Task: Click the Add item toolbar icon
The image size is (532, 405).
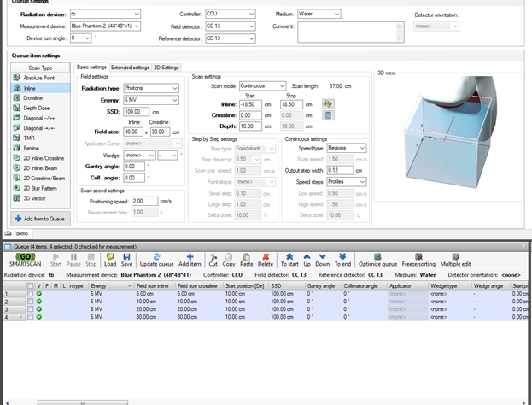Action: click(190, 260)
